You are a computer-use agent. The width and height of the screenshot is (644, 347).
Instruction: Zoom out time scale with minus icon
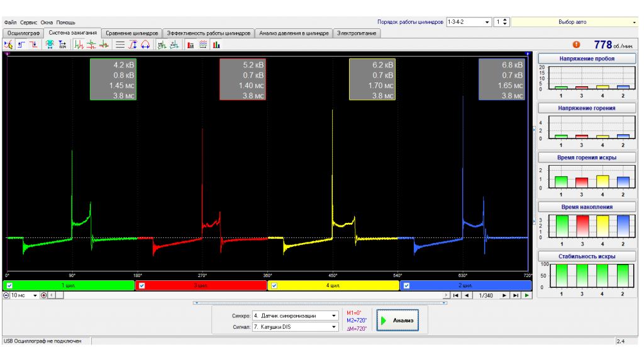click(6, 295)
